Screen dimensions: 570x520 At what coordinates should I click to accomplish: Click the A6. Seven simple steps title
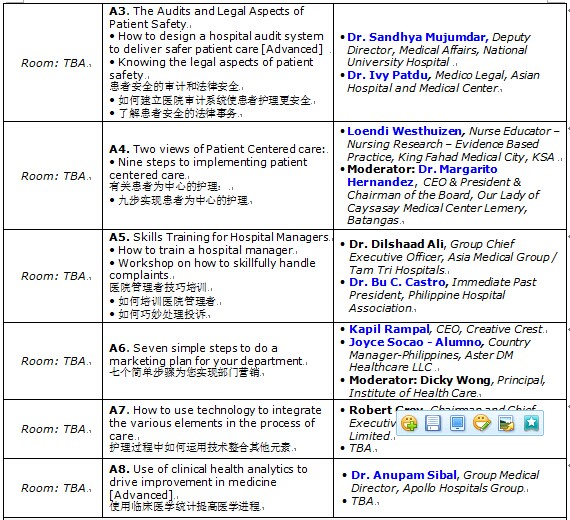206,355
